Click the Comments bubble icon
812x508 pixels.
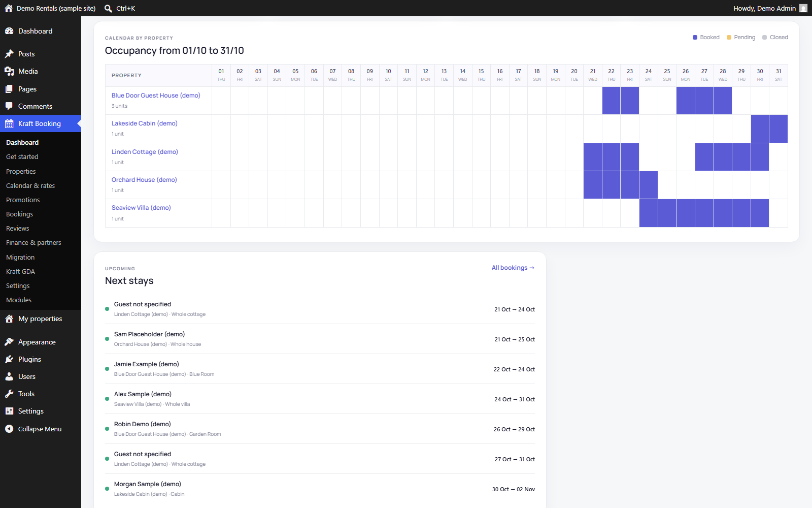tap(9, 106)
